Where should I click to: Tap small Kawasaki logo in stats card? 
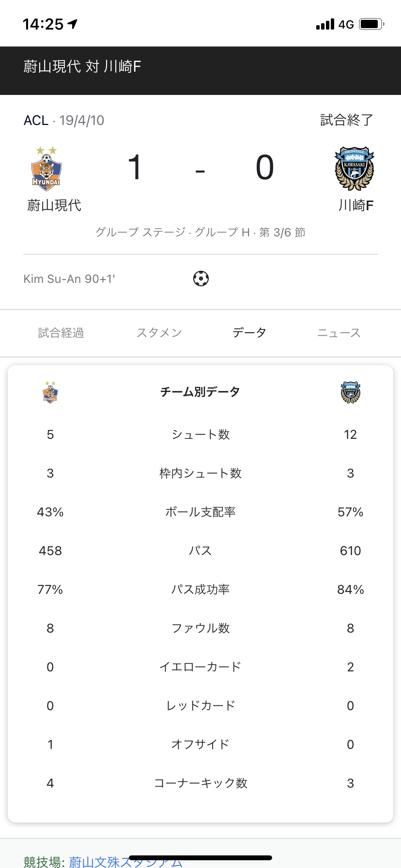point(351,392)
